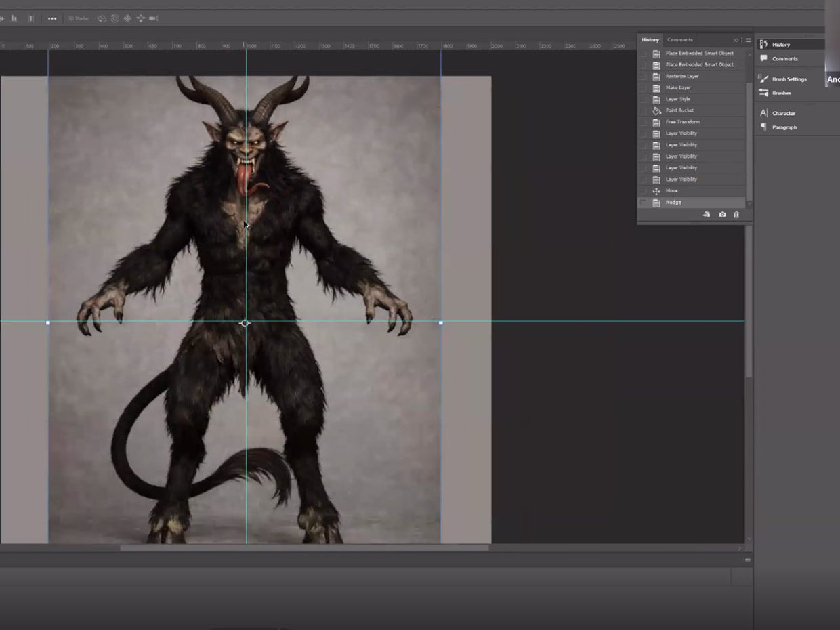Click the 3D video camera zoom icon
This screenshot has width=840, height=630.
pos(154,18)
